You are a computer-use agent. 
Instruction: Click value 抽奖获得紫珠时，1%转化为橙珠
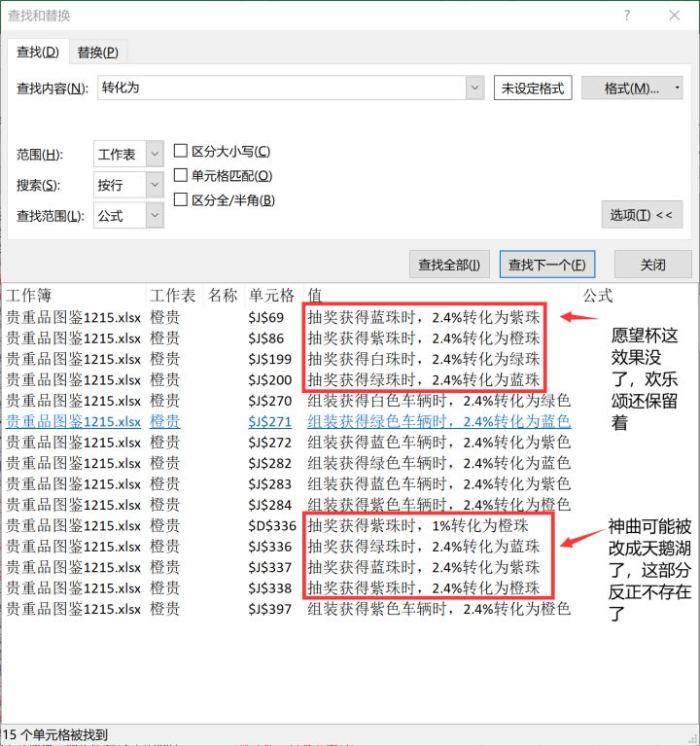pos(418,526)
